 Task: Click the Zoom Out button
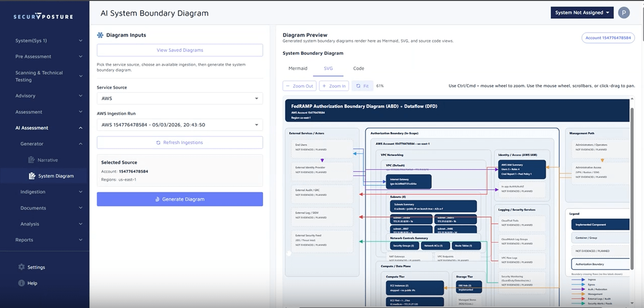[300, 86]
